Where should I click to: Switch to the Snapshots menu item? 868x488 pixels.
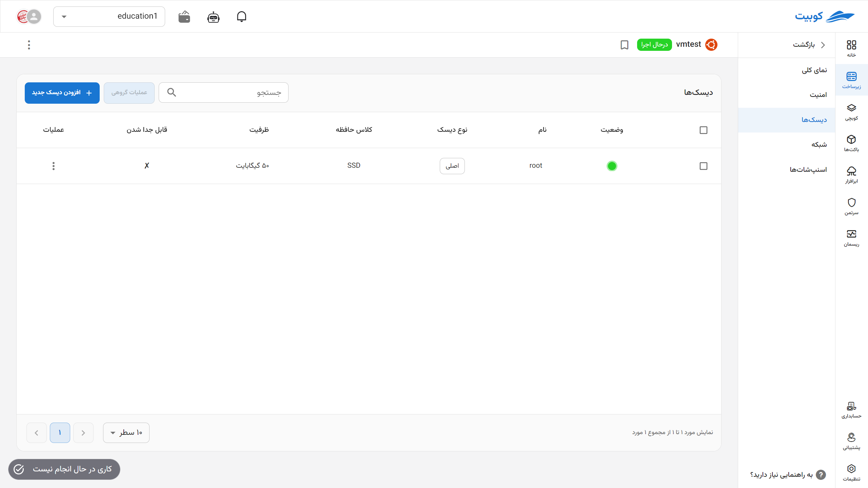tap(808, 169)
